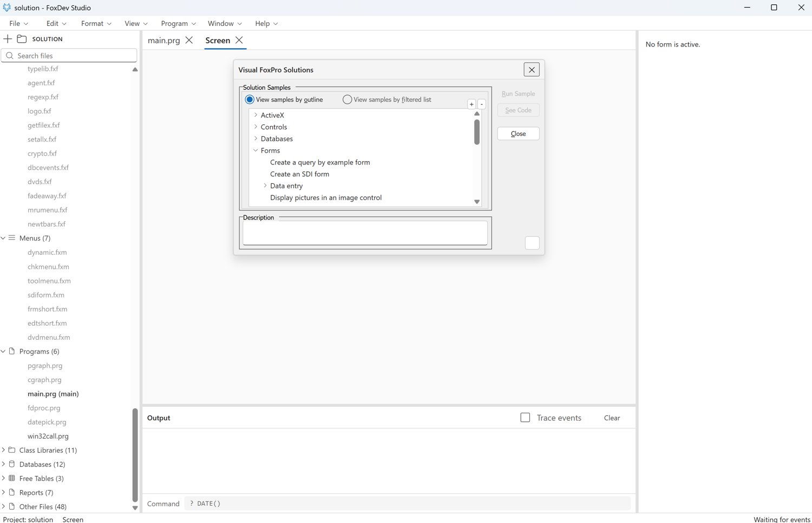Expand the Databases sample node

click(x=256, y=139)
